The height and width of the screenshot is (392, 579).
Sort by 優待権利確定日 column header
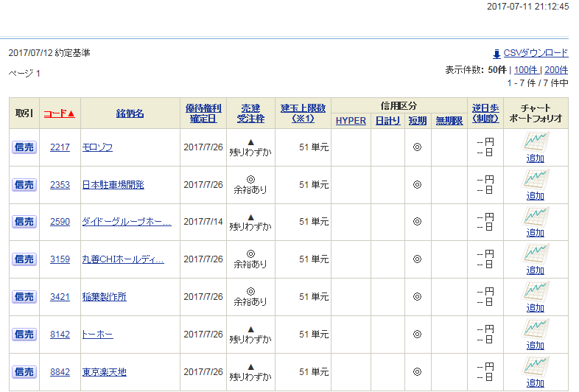pyautogui.click(x=203, y=113)
